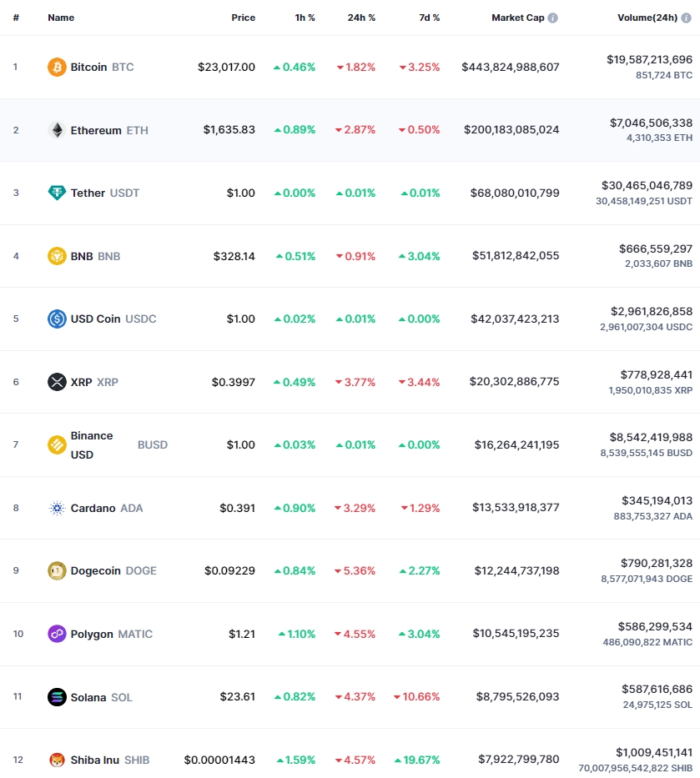This screenshot has width=700, height=778.
Task: Click Bitcoin's $443,824,988,607 market cap value
Action: [x=511, y=67]
